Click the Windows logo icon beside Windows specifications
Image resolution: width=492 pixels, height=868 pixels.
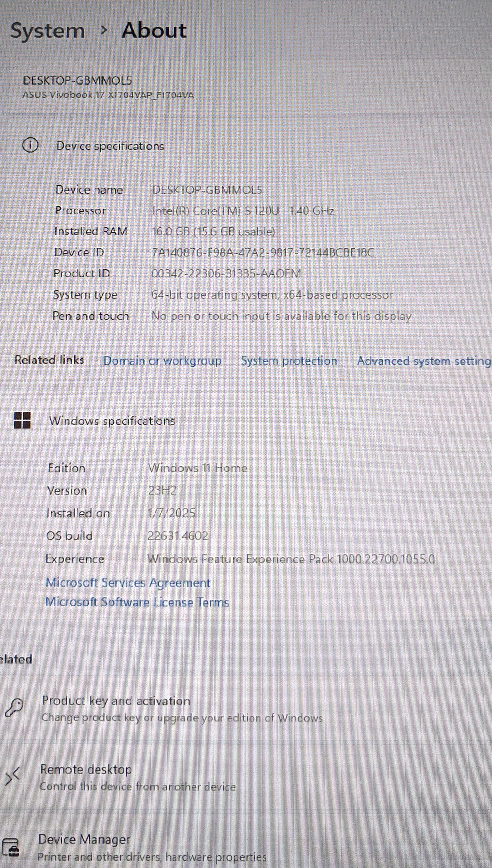click(22, 420)
